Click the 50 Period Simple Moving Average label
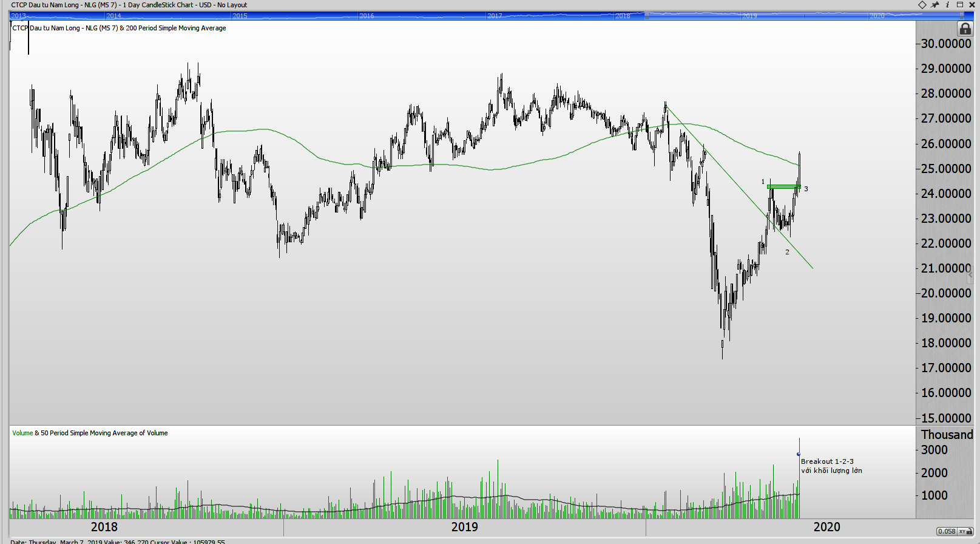 tap(104, 433)
